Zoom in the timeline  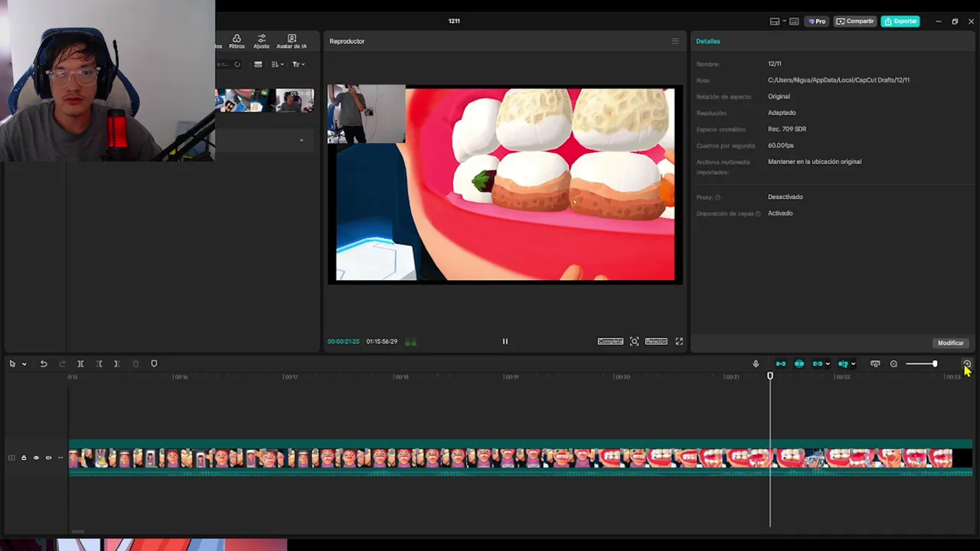click(x=967, y=364)
